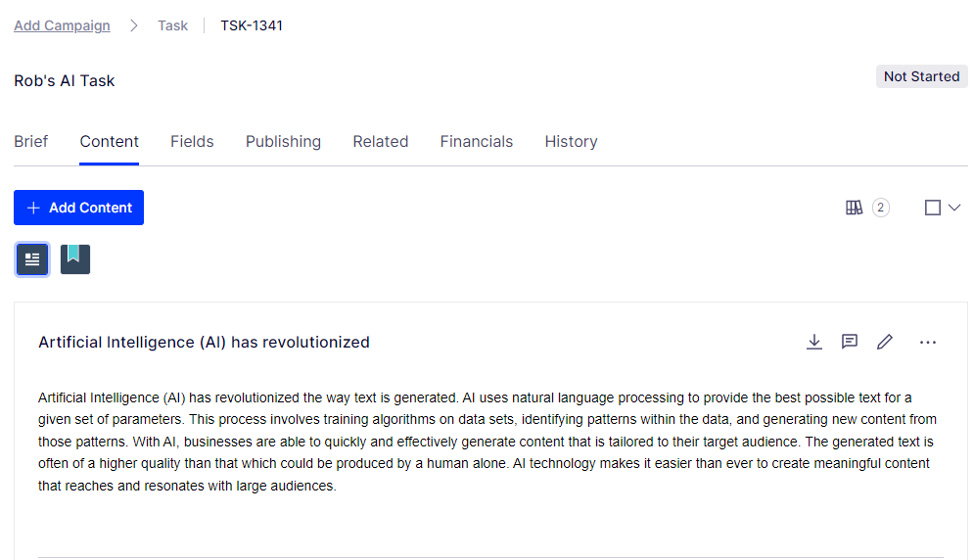This screenshot has width=974, height=560.
Task: Select the bookmark view icon
Action: point(75,259)
